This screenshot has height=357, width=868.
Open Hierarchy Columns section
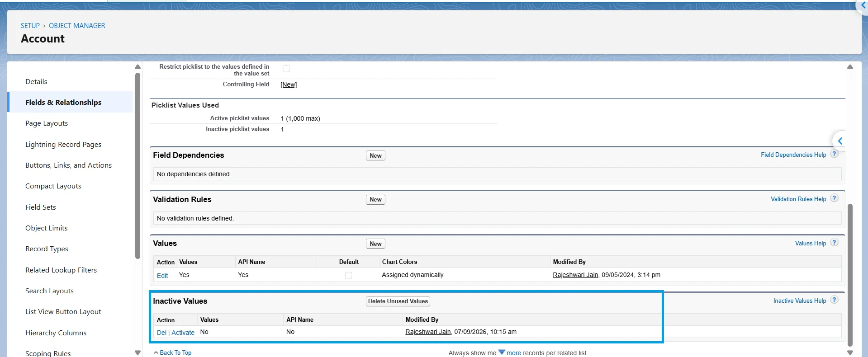click(56, 333)
